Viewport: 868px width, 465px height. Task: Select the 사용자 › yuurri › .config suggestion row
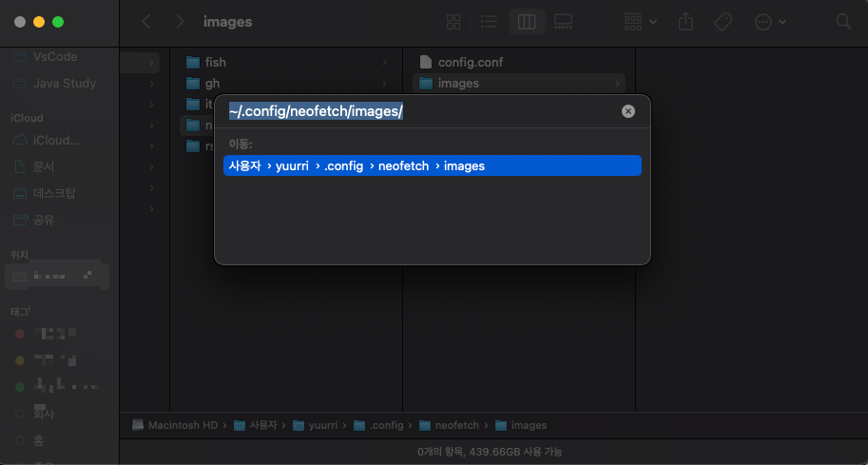(433, 165)
